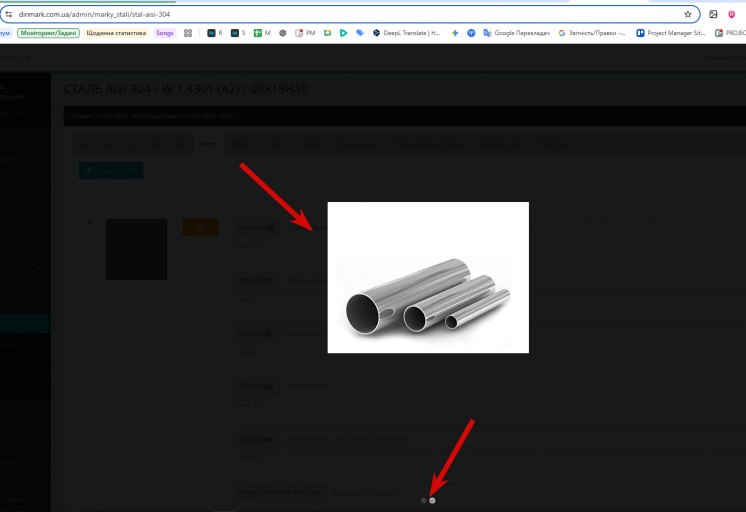This screenshot has width=746, height=512.
Task: Click the dimmed title/alt en input field
Action: tap(511, 439)
